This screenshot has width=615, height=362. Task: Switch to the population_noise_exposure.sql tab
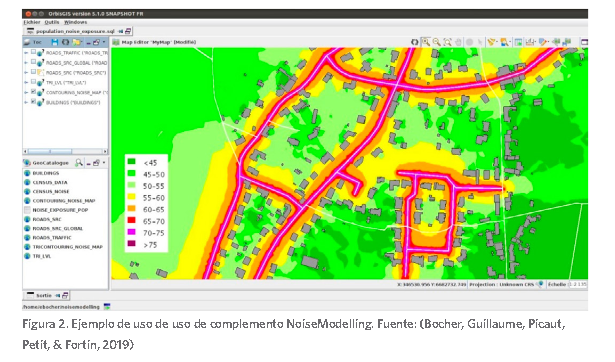pyautogui.click(x=78, y=31)
